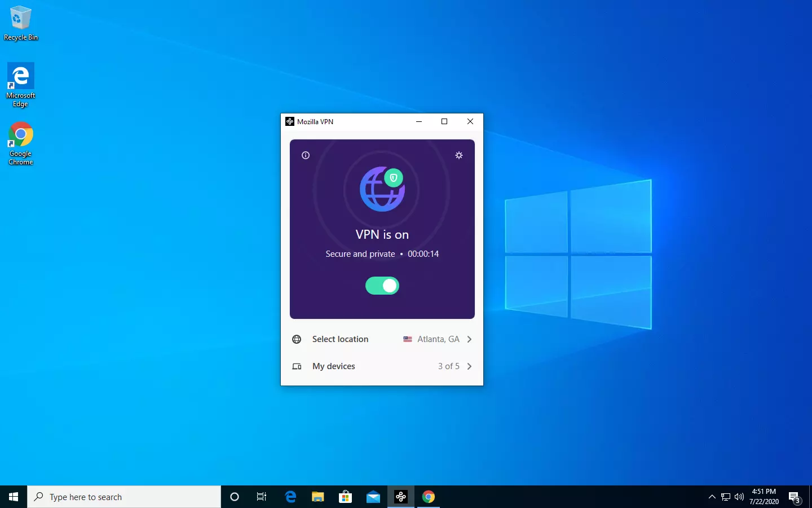Click the network tray icon
The width and height of the screenshot is (812, 508).
tap(726, 497)
